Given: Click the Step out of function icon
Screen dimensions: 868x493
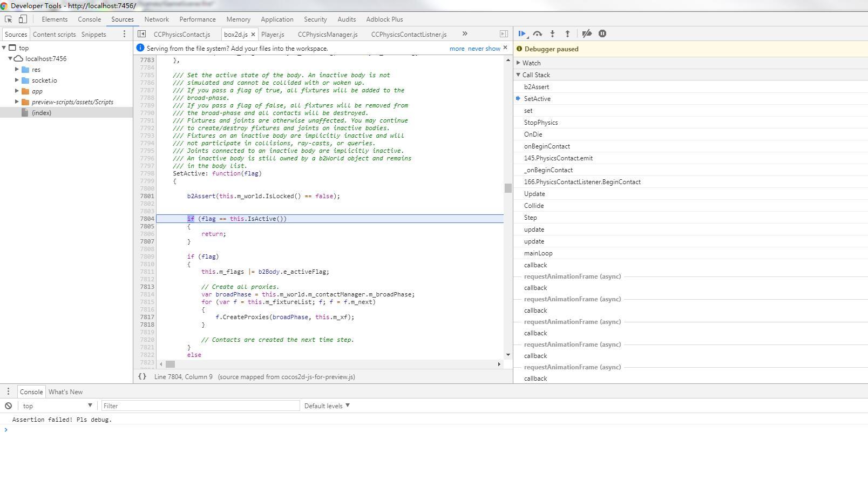Looking at the screenshot, I should [x=567, y=33].
